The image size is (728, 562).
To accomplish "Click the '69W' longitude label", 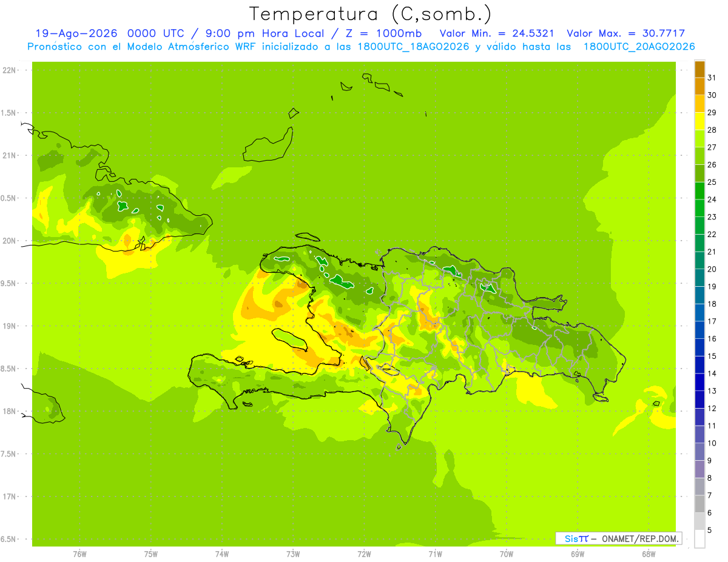I will click(x=577, y=554).
